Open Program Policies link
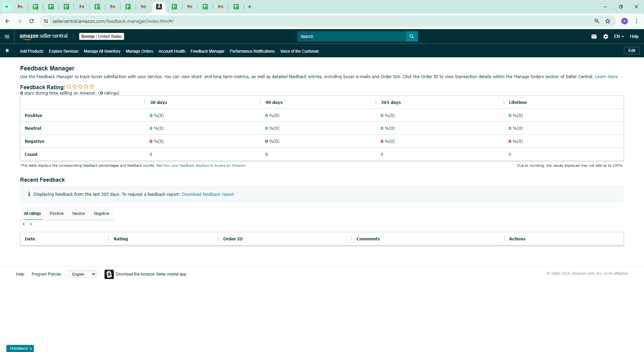 [46, 274]
